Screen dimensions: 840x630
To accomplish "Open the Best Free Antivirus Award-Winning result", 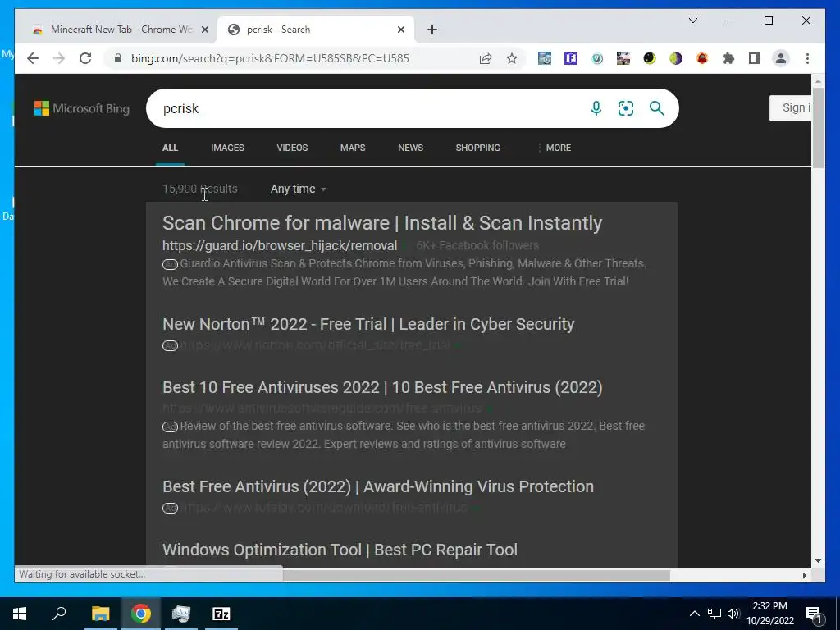I will coord(377,486).
